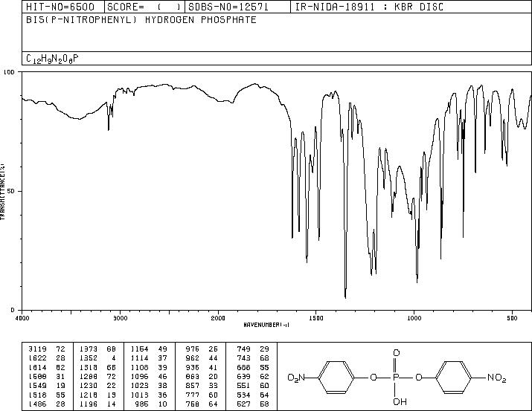Screen dimensions: 532x411
Task: Click the BIS(P-NITROPHENYL) HYDROGEN PHOSPHATE compound name
Action: click(141, 20)
